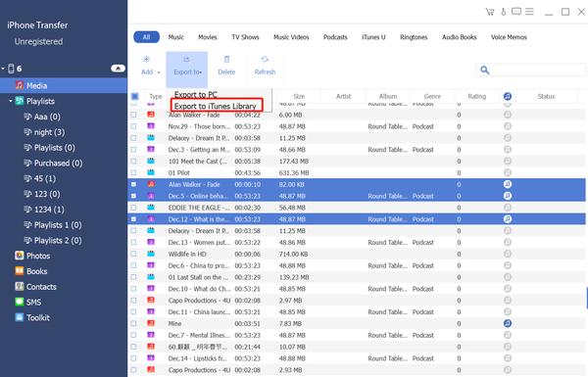The width and height of the screenshot is (588, 377).
Task: Open SMS in the sidebar
Action: click(28, 302)
